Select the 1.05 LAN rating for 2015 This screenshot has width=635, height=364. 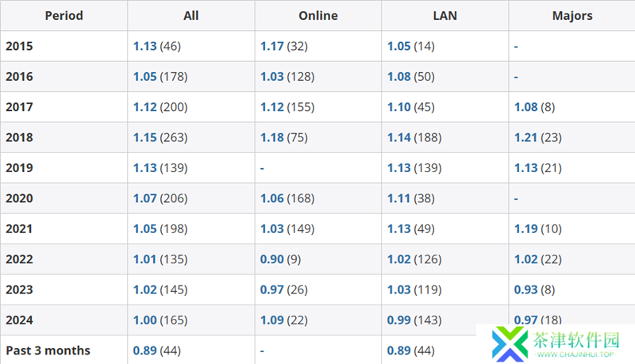398,47
